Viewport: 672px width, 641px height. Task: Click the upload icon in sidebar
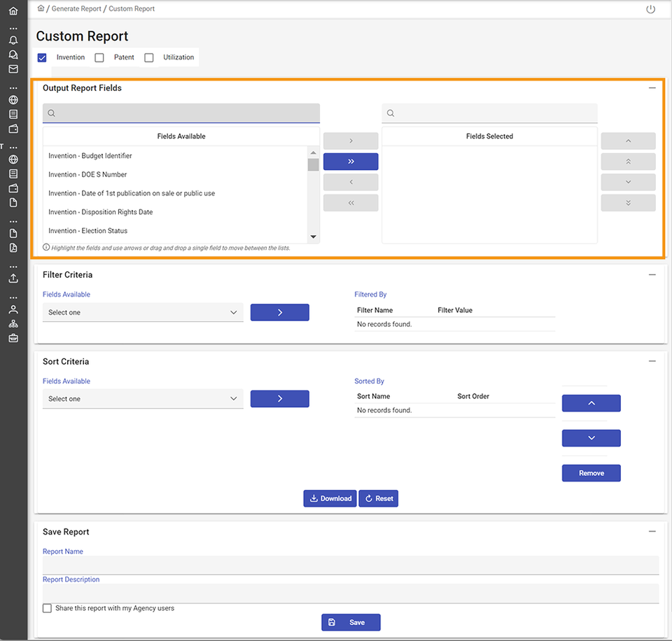point(13,279)
